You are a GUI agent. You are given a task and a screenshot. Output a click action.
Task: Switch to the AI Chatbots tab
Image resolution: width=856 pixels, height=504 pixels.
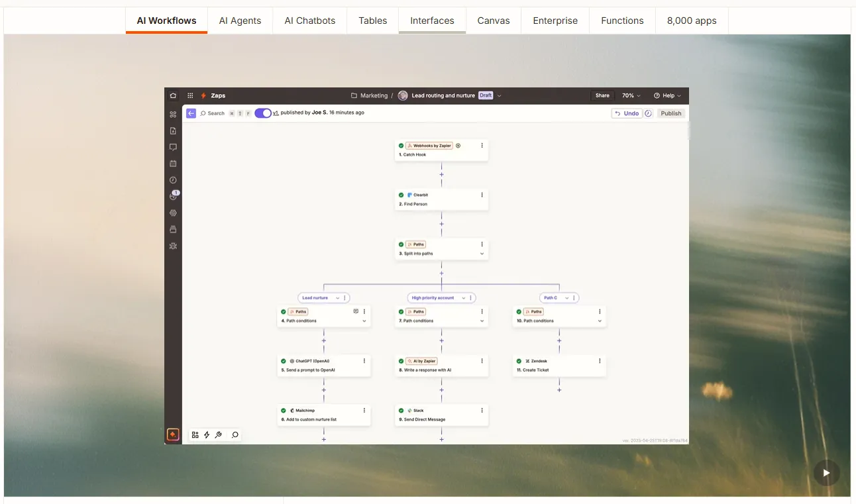309,21
